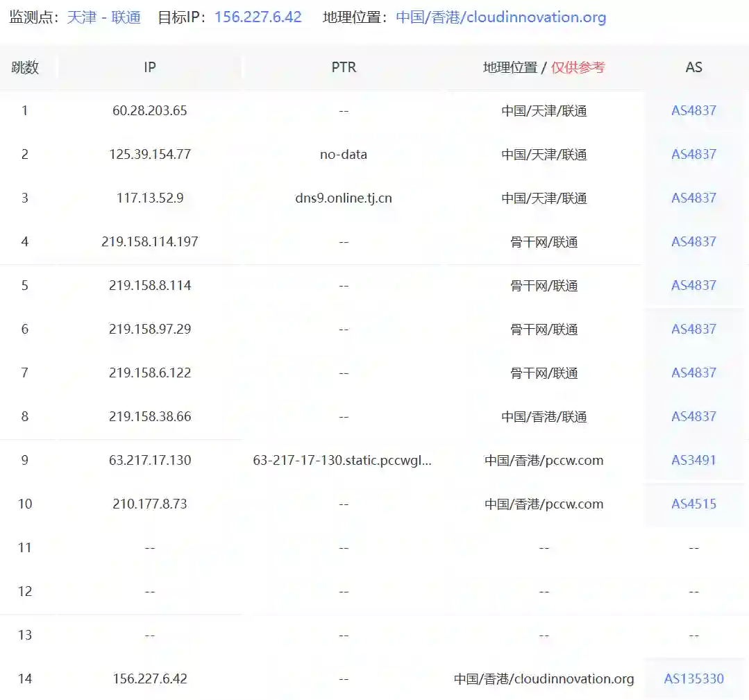The image size is (749, 700).
Task: Click AS4837 for hop 1
Action: [693, 110]
